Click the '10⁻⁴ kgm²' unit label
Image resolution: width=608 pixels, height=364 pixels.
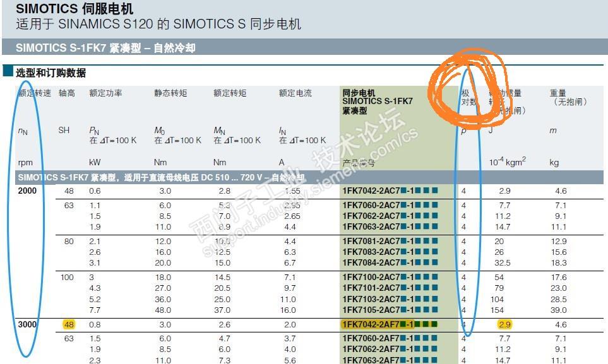pos(507,161)
